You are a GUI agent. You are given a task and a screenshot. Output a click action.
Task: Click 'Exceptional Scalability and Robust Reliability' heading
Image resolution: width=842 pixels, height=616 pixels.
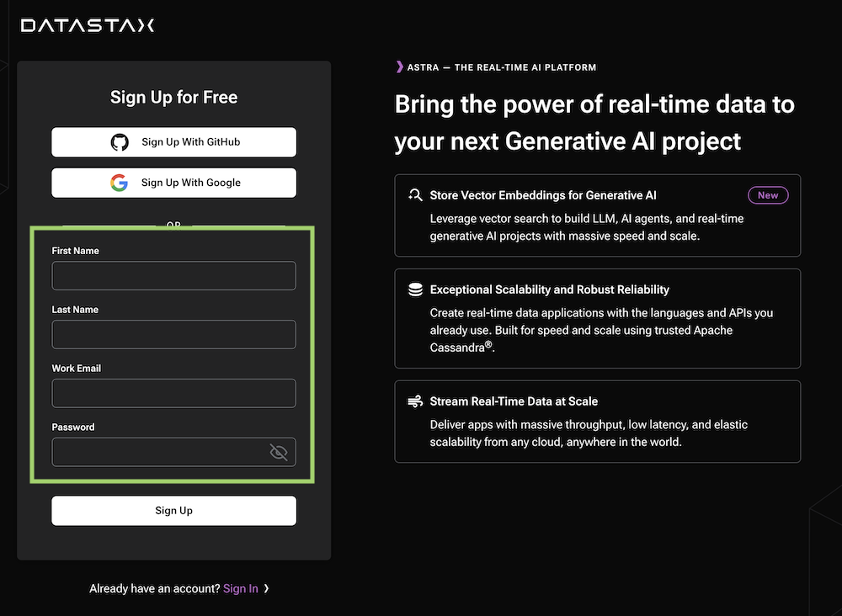click(x=549, y=289)
